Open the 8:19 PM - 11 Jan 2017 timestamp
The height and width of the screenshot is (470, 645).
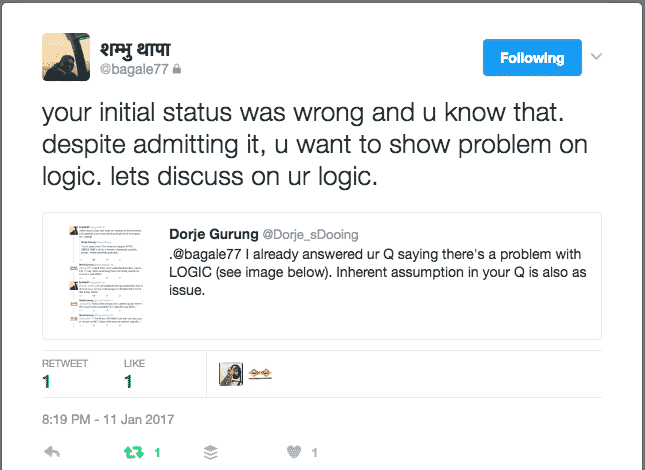pos(108,419)
